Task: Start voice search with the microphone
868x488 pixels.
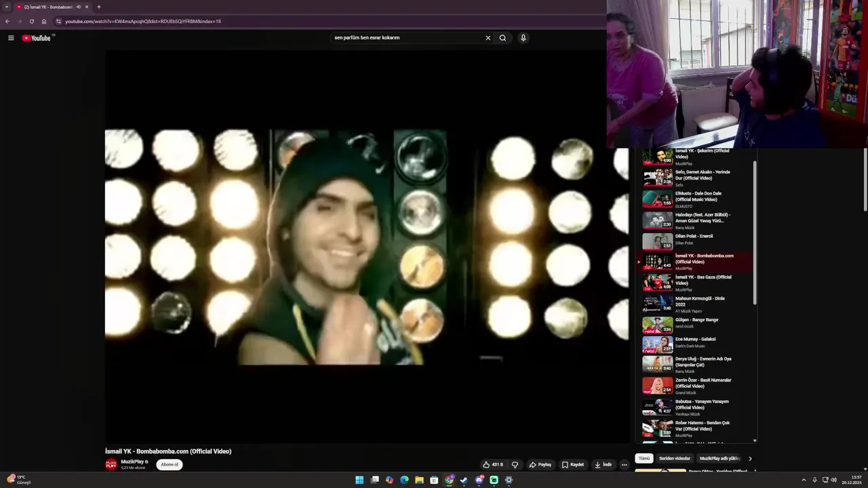Action: click(523, 38)
